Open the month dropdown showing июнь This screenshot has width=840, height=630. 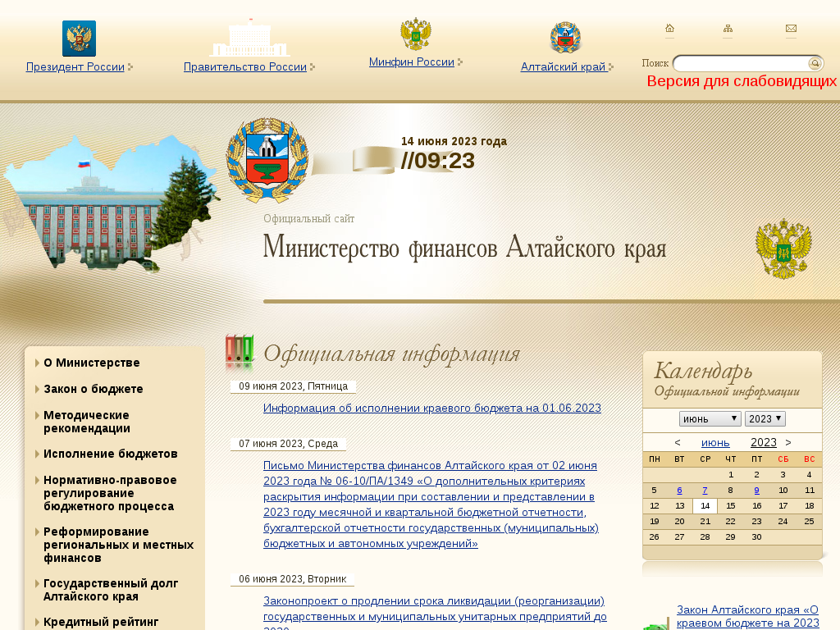tap(710, 419)
